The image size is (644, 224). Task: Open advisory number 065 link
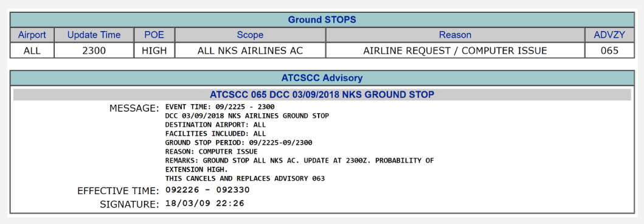coord(609,51)
